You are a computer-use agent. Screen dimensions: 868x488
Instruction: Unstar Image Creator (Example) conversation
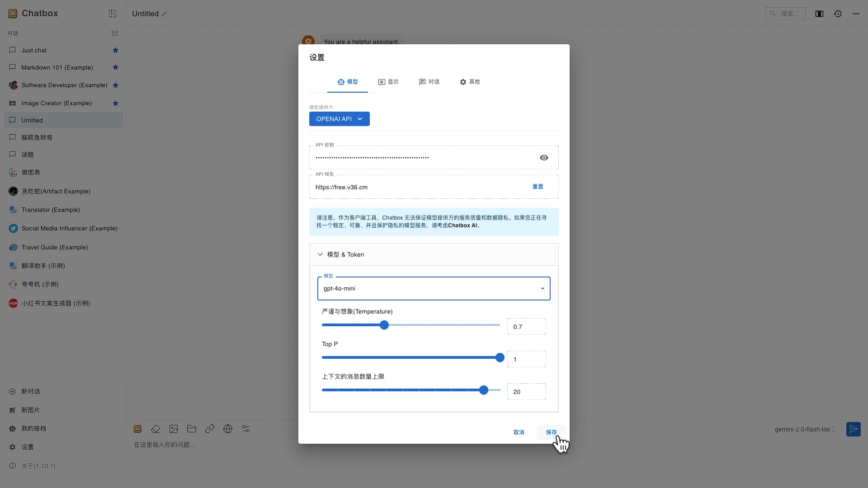pos(115,103)
